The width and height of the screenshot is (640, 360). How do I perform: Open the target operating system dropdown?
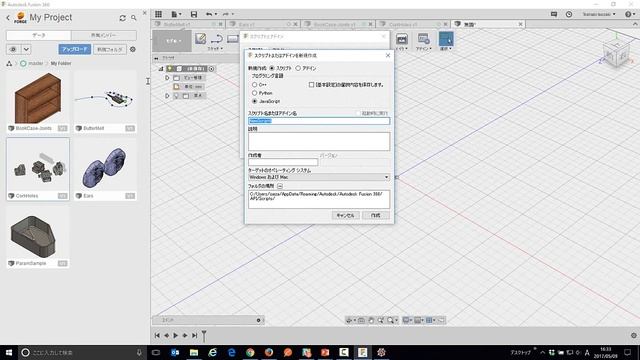pyautogui.click(x=319, y=177)
